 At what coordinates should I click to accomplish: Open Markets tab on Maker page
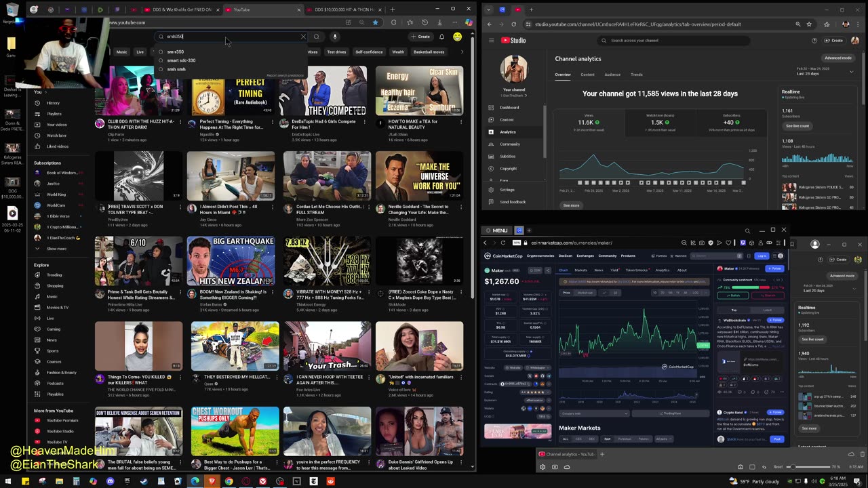pos(581,270)
